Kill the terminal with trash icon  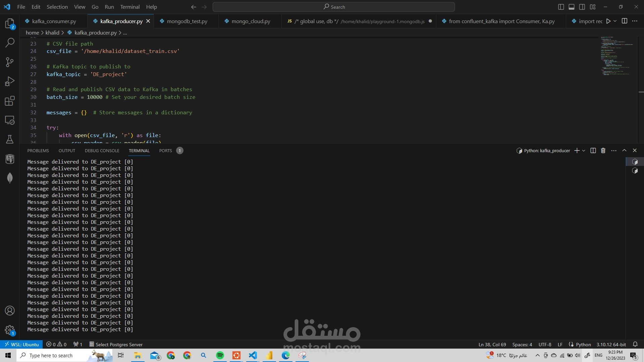(603, 150)
